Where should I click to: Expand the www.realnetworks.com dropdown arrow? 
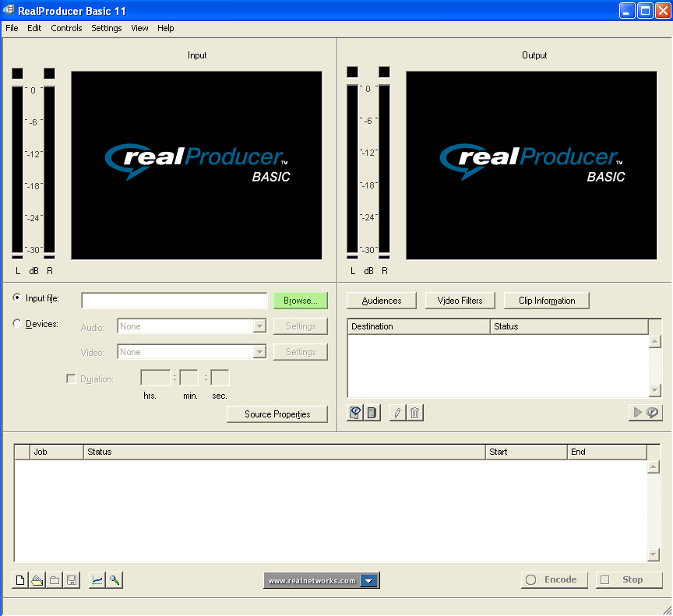tap(369, 580)
